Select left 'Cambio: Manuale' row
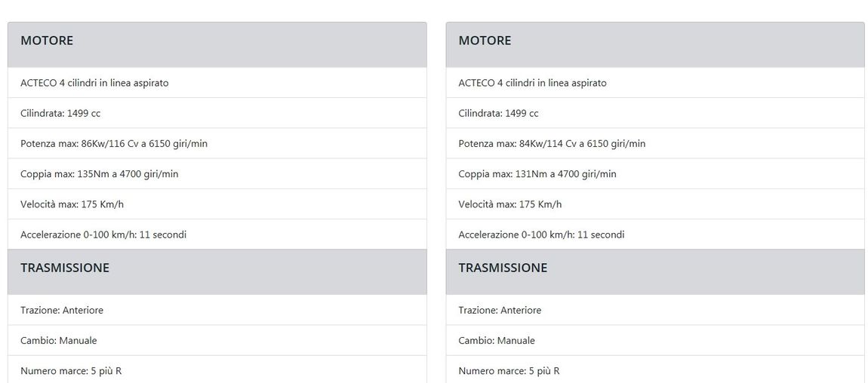The width and height of the screenshot is (868, 383). point(217,341)
